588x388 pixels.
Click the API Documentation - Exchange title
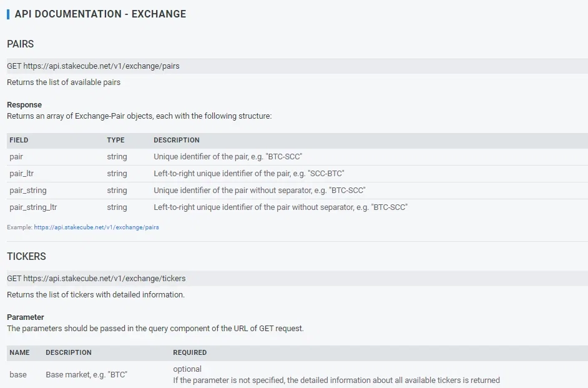pos(100,14)
